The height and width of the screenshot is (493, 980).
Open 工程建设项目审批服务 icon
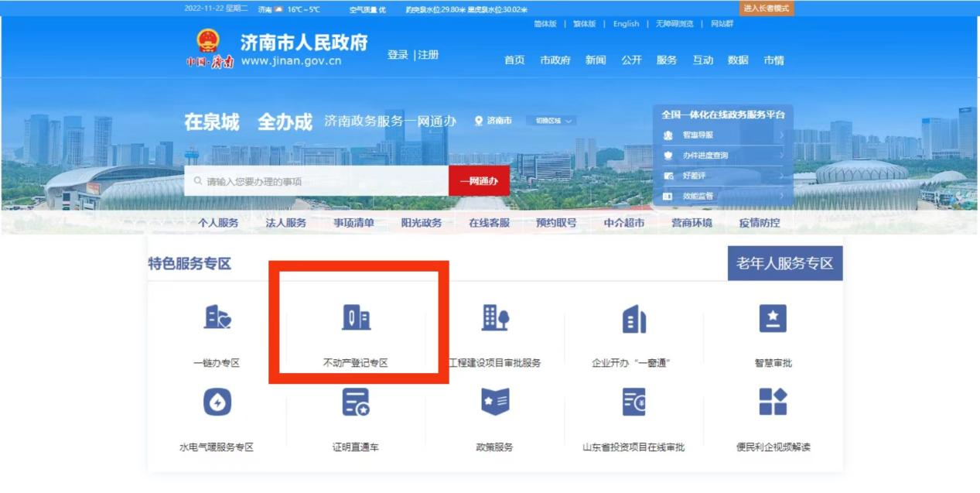point(495,318)
